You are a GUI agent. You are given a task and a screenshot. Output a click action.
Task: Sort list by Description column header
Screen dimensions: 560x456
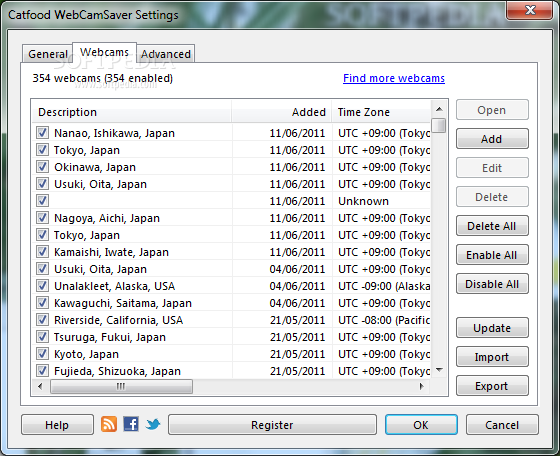coord(131,112)
